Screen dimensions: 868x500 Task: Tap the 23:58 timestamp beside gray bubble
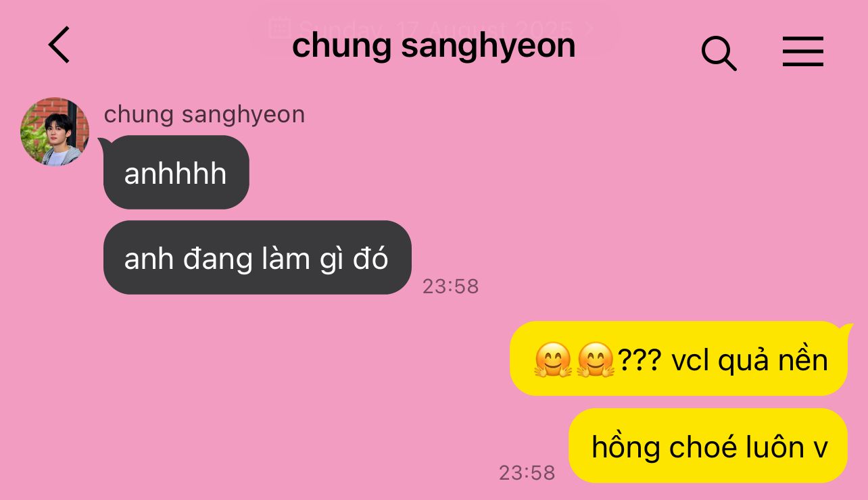pyautogui.click(x=450, y=286)
